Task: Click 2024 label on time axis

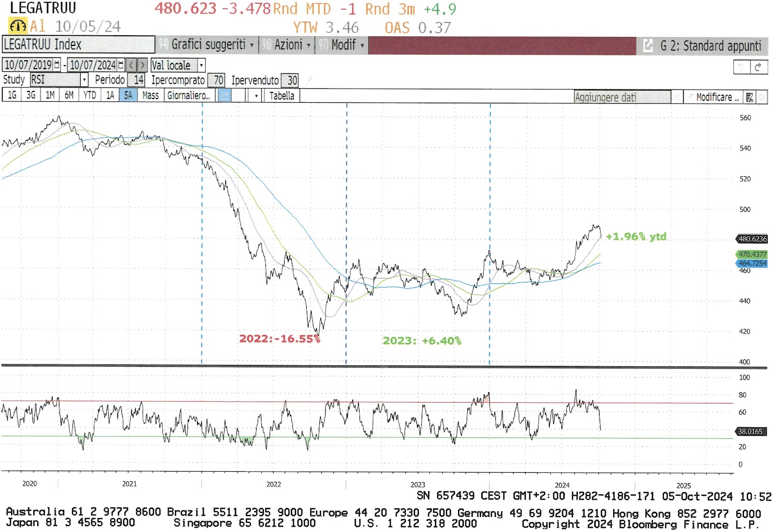Action: click(562, 485)
